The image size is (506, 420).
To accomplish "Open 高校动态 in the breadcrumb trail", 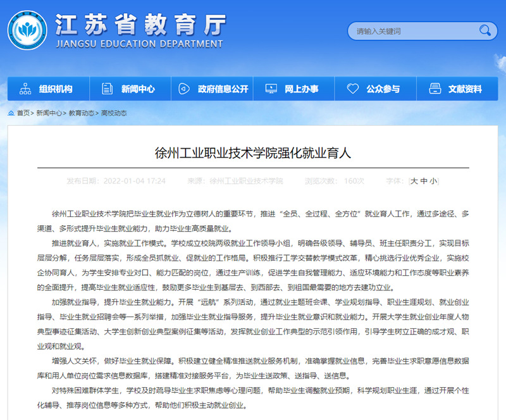I will (x=114, y=113).
